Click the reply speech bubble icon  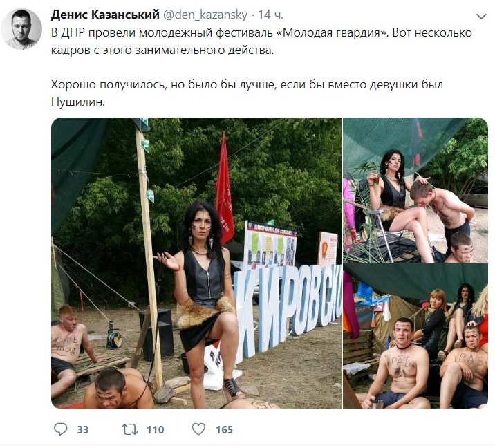pyautogui.click(x=61, y=429)
